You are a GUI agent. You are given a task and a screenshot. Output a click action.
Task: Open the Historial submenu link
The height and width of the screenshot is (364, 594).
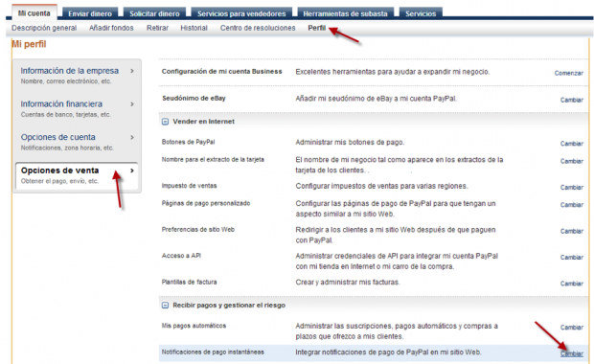[x=194, y=28]
